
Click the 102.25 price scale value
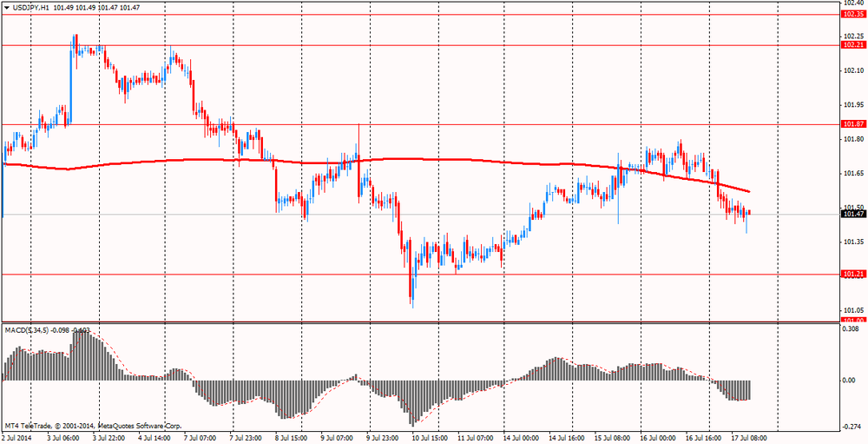click(x=852, y=36)
